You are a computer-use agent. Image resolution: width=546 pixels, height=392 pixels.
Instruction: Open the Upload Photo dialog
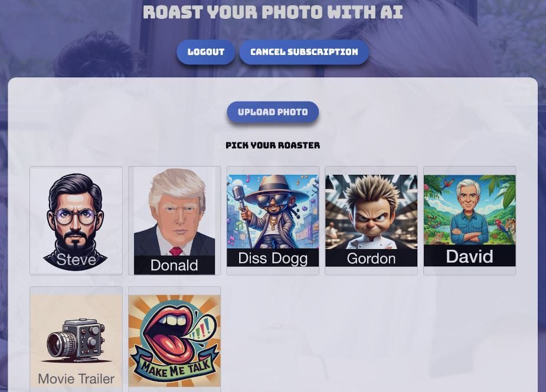click(273, 112)
